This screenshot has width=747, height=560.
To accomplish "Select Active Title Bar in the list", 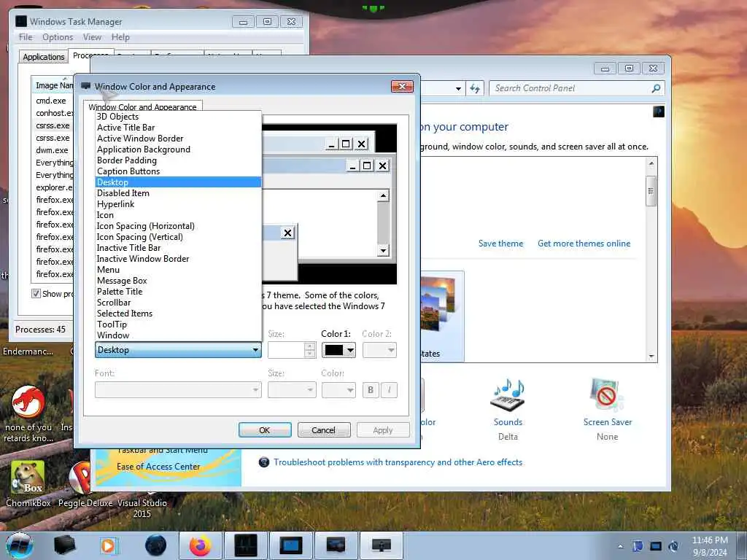I will tap(179, 128).
